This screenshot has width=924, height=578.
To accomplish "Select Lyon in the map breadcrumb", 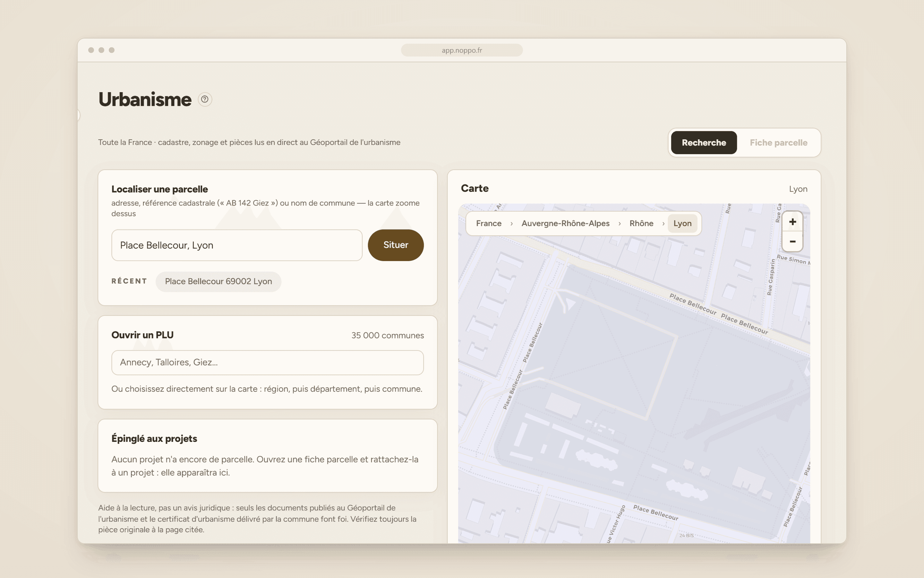I will (682, 223).
